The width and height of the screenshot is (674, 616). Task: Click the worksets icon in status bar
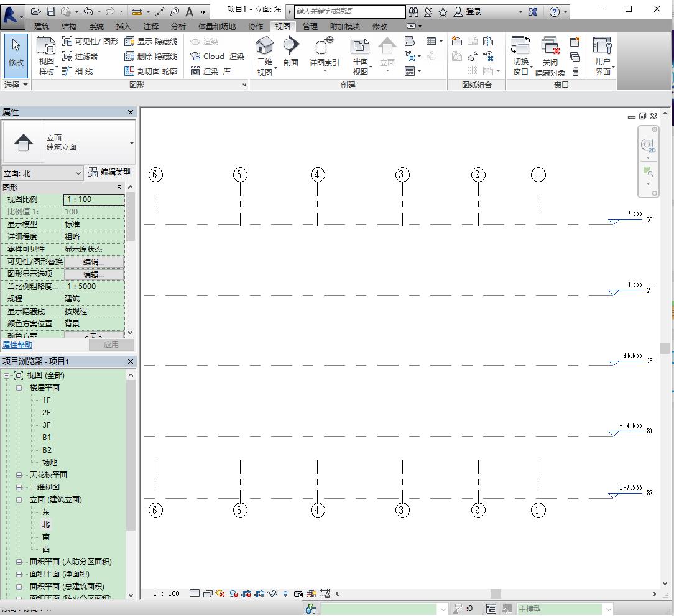[x=310, y=609]
